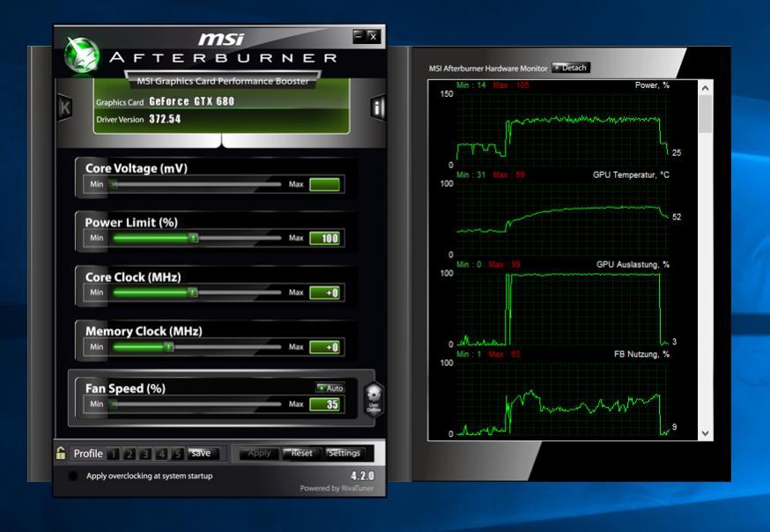Toggle the profile lock padlock icon
Screen dimensions: 770x532
point(61,453)
